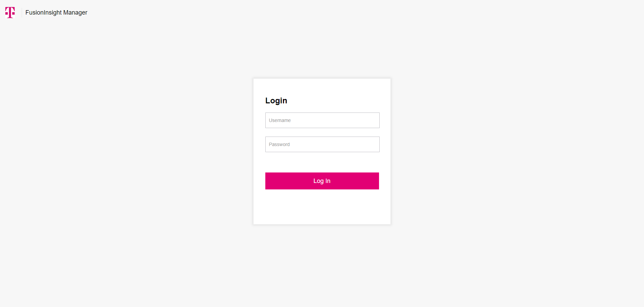Activate the field above the Log In button
This screenshot has height=307, width=644.
(x=322, y=144)
